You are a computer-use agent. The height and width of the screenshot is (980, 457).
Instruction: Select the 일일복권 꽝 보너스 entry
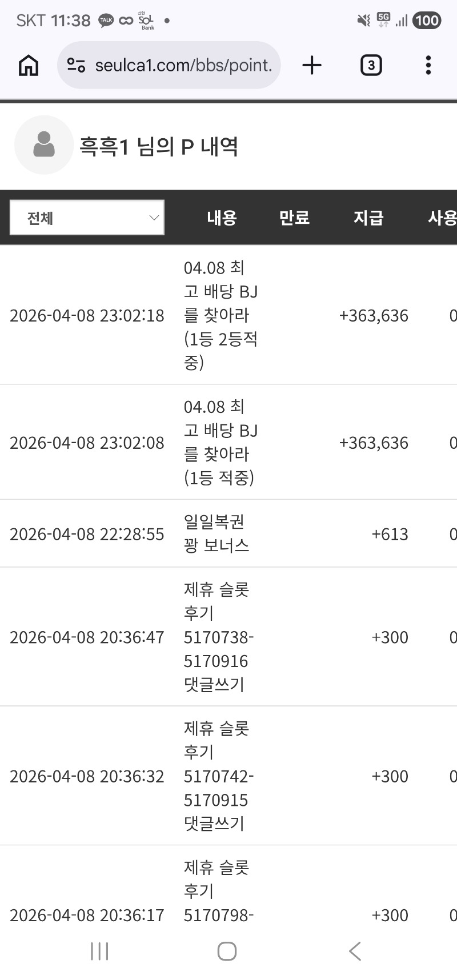click(217, 533)
